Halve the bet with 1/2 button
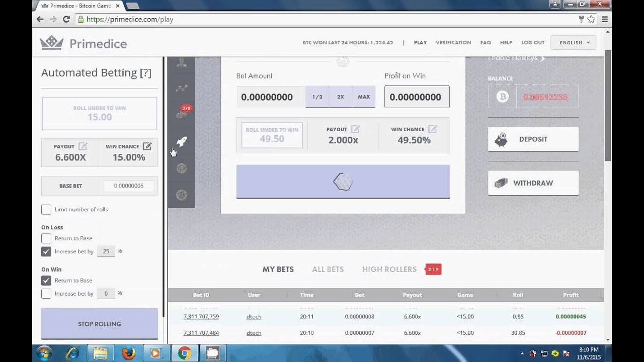644x362 pixels. pyautogui.click(x=317, y=97)
